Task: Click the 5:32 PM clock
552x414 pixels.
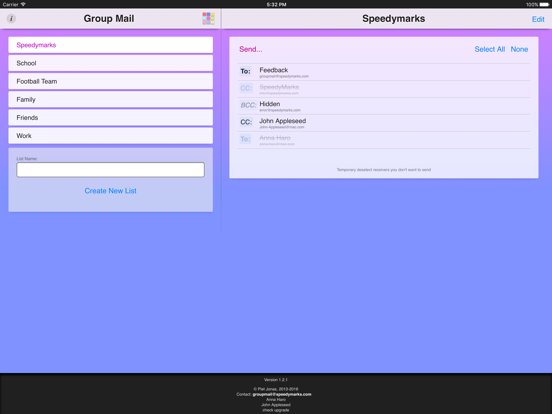Action: point(276,5)
